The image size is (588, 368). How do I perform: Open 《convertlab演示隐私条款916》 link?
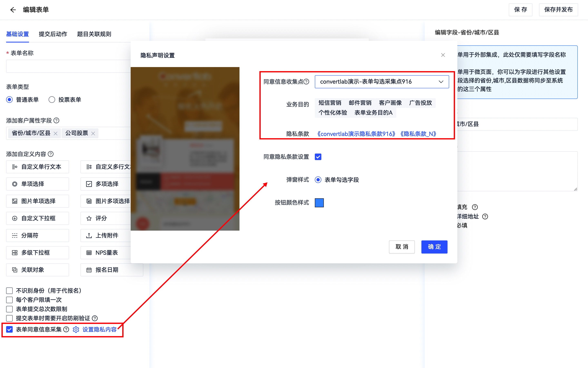(x=356, y=134)
